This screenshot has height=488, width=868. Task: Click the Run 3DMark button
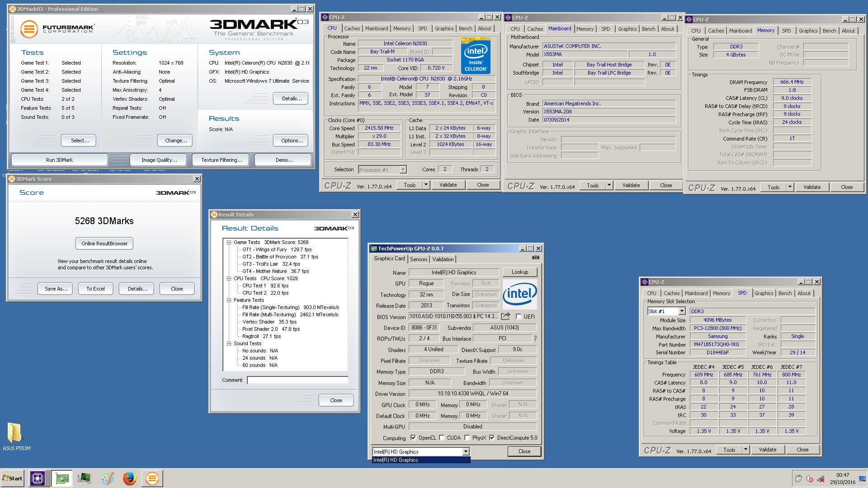pyautogui.click(x=59, y=160)
